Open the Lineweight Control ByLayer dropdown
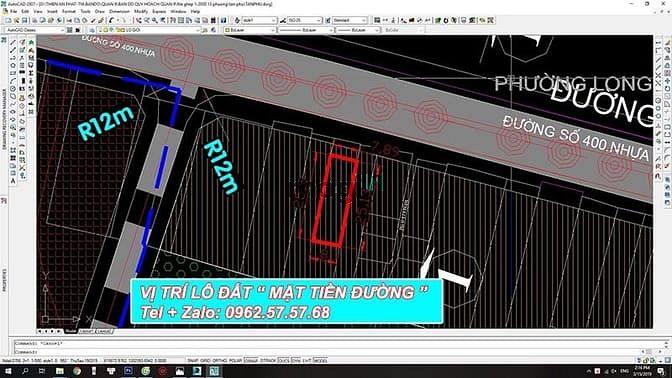The height and width of the screenshot is (378, 672). (357, 30)
